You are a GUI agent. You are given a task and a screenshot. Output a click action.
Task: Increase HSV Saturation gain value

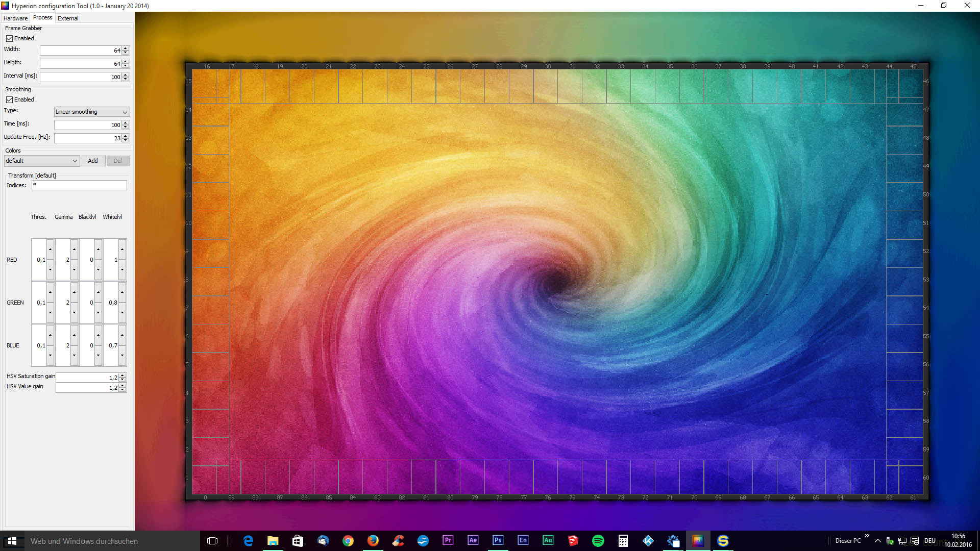click(122, 375)
